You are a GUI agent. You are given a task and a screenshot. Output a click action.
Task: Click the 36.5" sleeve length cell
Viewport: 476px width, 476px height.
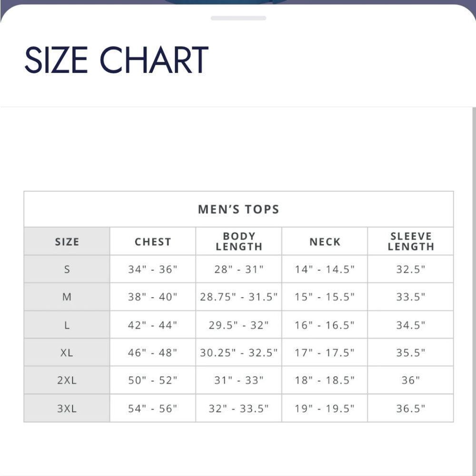(410, 408)
